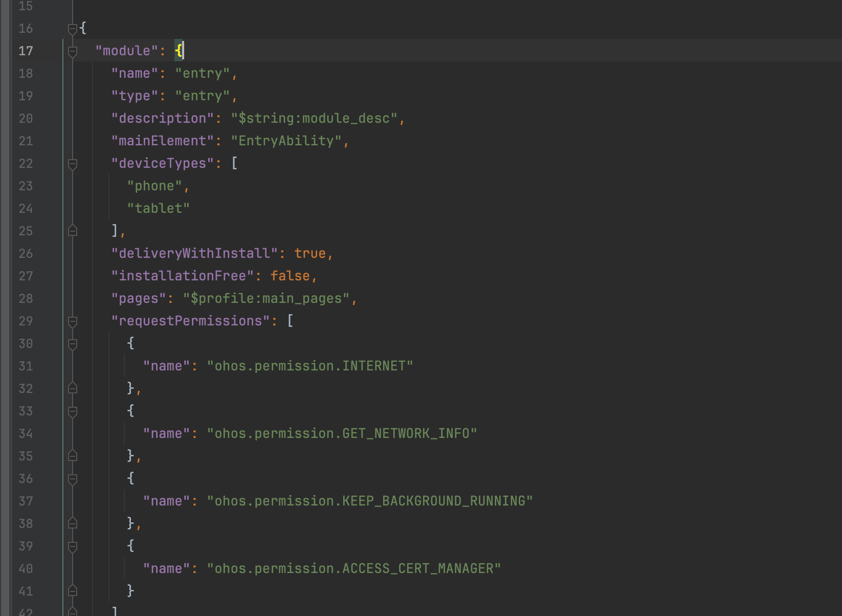Image resolution: width=842 pixels, height=616 pixels.
Task: Click the "$string:module_desc" description value
Action: coord(314,119)
